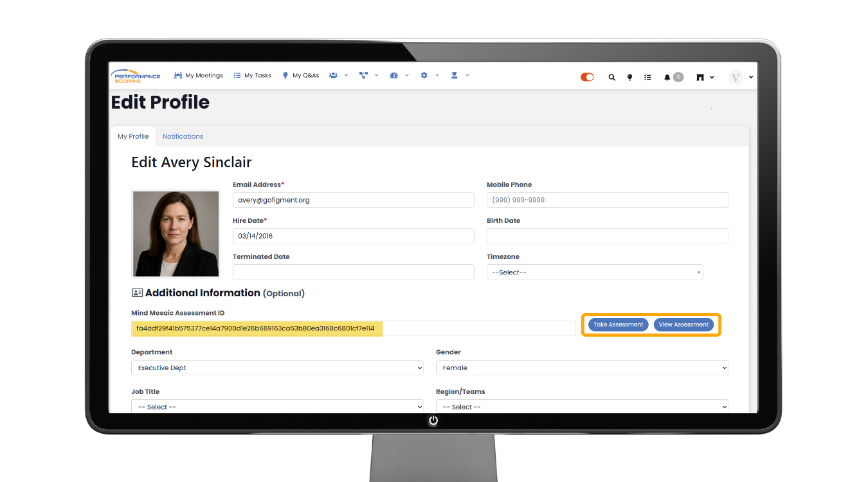Click the Mobile Phone input field
The height and width of the screenshot is (482, 868).
(607, 200)
